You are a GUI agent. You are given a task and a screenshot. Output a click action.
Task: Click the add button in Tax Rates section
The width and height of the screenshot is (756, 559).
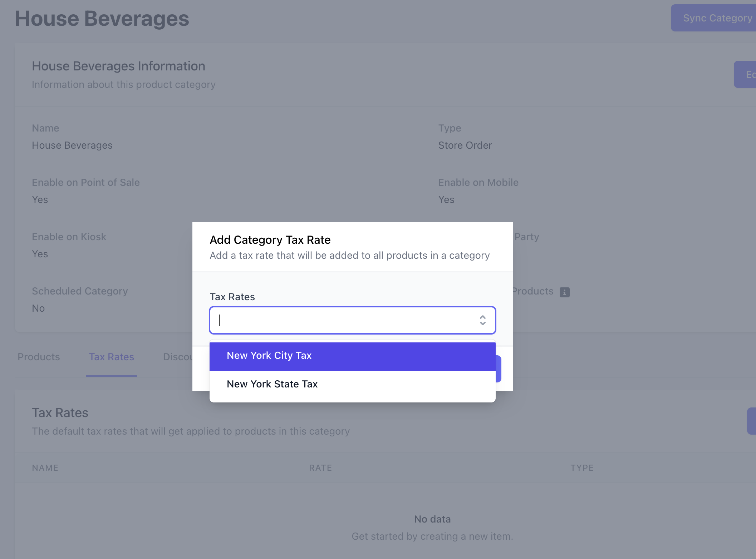[x=751, y=421]
